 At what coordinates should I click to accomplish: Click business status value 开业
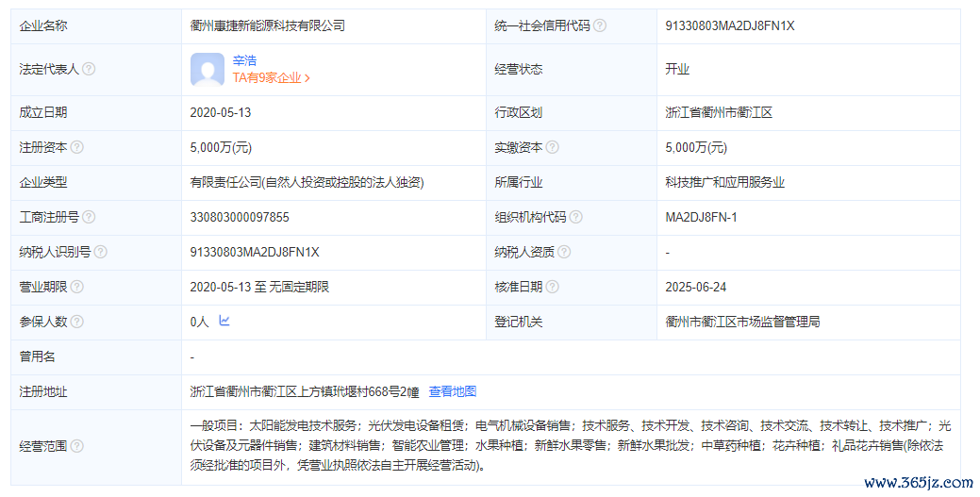point(677,69)
